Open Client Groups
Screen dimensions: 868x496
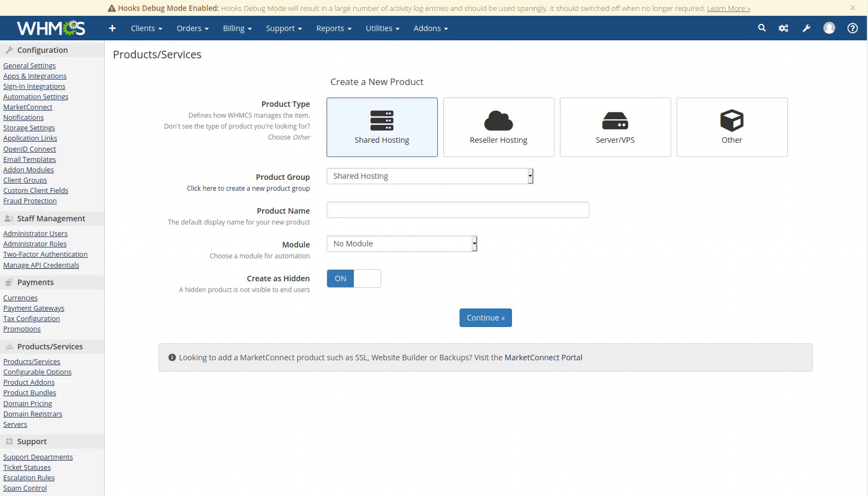point(25,180)
